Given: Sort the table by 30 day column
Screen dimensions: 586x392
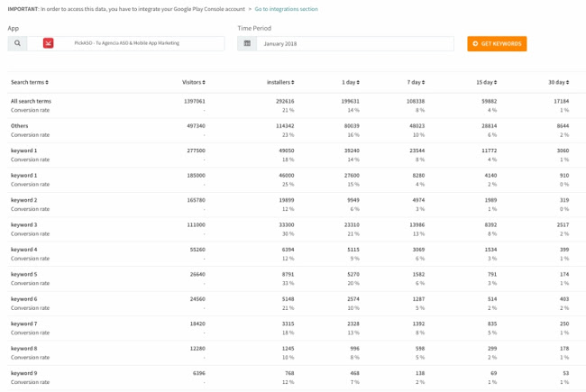Looking at the screenshot, I should tap(558, 82).
